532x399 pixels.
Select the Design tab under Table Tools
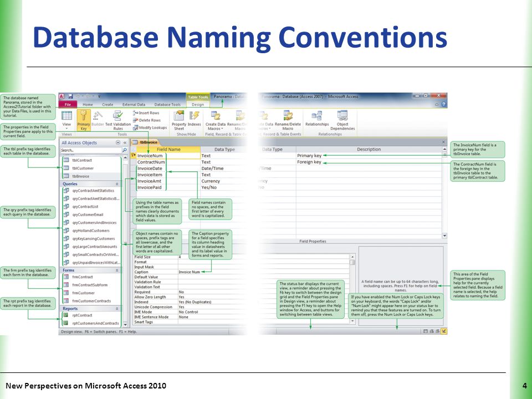coord(198,105)
